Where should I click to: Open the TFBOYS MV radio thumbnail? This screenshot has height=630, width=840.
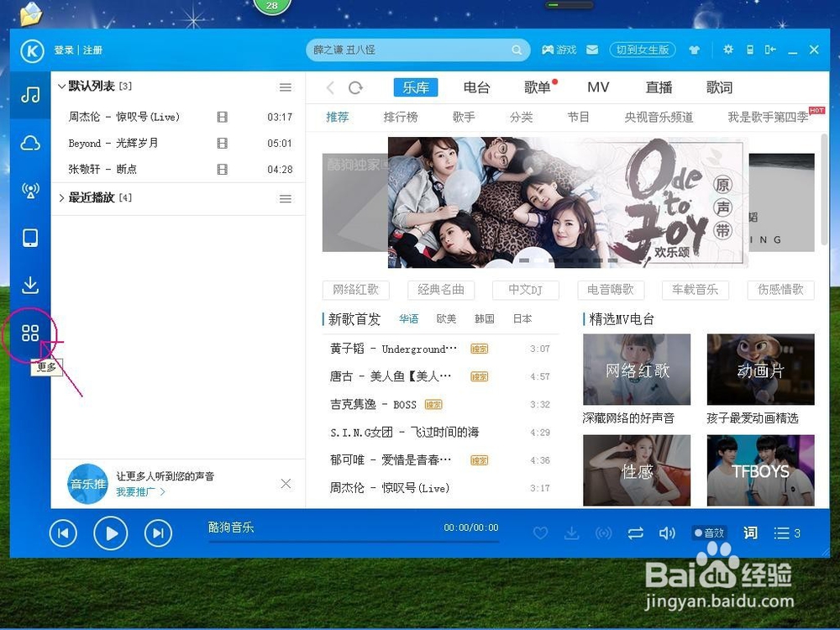pyautogui.click(x=761, y=470)
